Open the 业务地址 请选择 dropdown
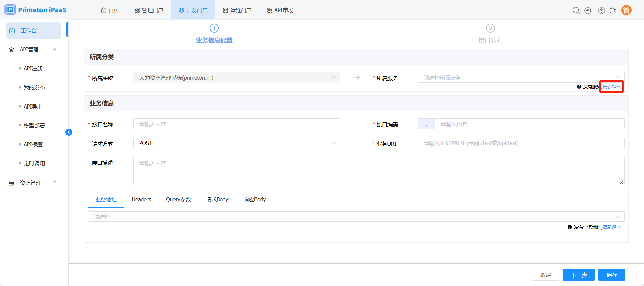644x286 pixels. click(x=356, y=217)
